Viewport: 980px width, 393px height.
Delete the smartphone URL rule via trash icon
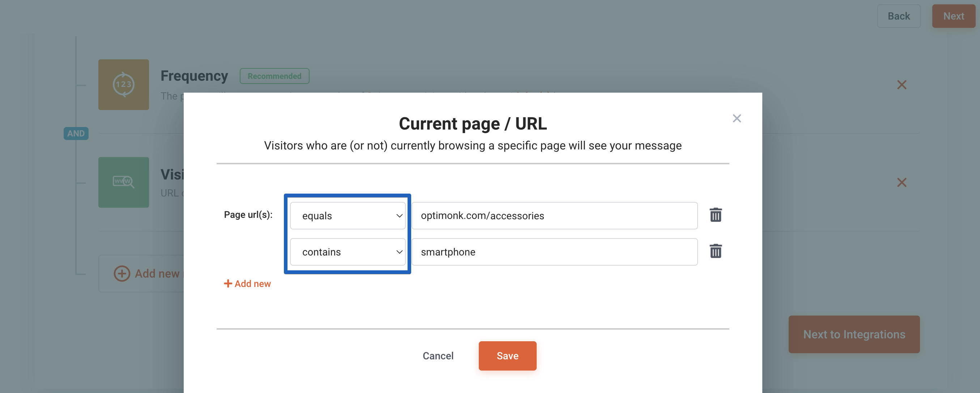pos(716,252)
